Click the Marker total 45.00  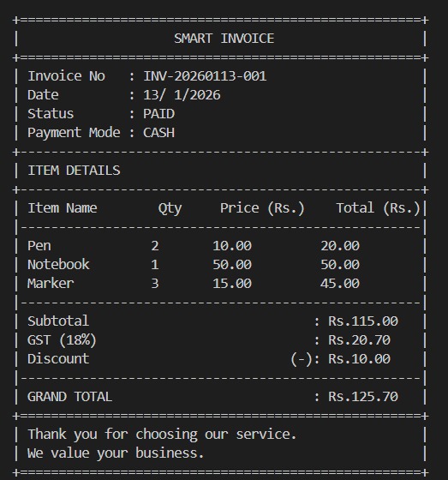[340, 284]
